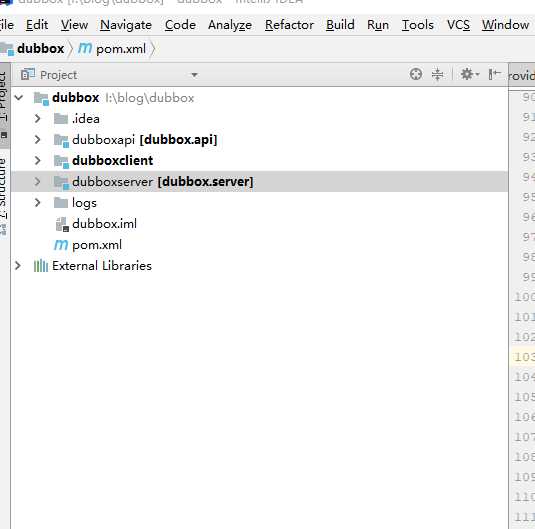The image size is (535, 529).
Task: Select the dubboxclient module
Action: pos(259,160)
